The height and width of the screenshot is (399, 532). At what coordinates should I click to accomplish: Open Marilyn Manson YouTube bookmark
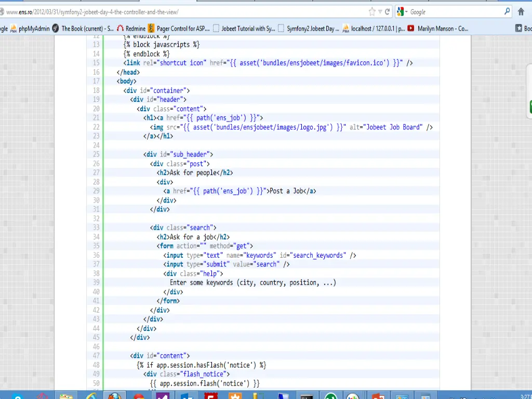coord(438,29)
